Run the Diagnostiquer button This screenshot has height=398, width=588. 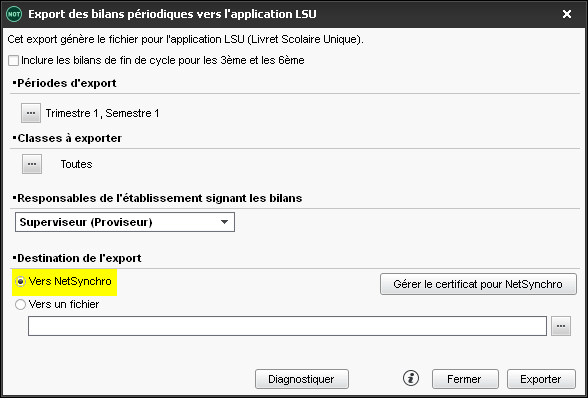coord(302,379)
